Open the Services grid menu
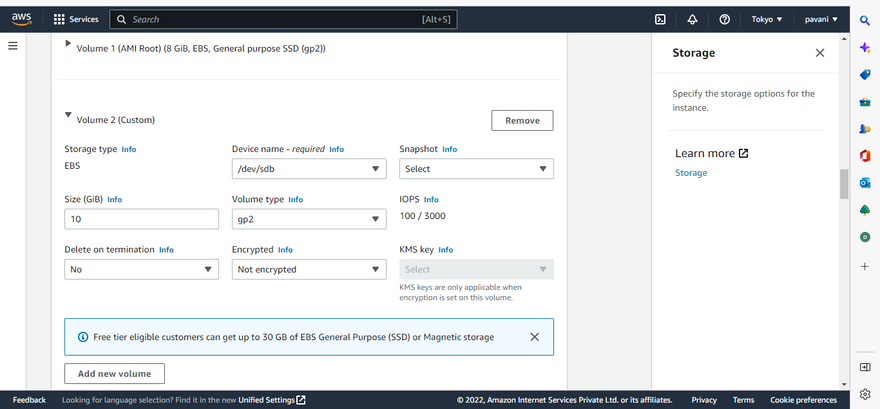This screenshot has width=880, height=409. pos(76,19)
